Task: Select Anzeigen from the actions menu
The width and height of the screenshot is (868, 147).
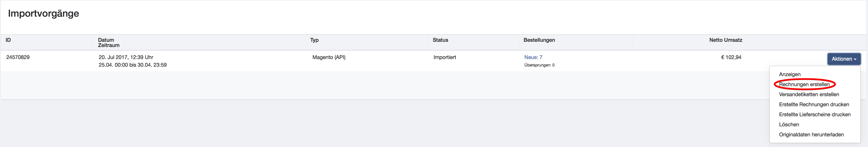Action: point(790,74)
